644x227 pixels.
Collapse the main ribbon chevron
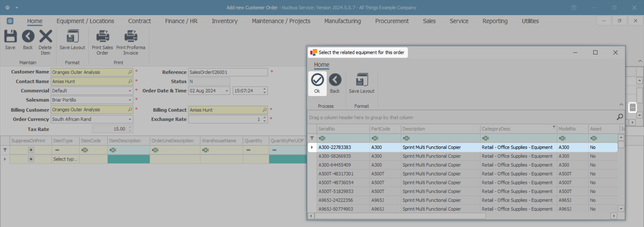pos(640,61)
